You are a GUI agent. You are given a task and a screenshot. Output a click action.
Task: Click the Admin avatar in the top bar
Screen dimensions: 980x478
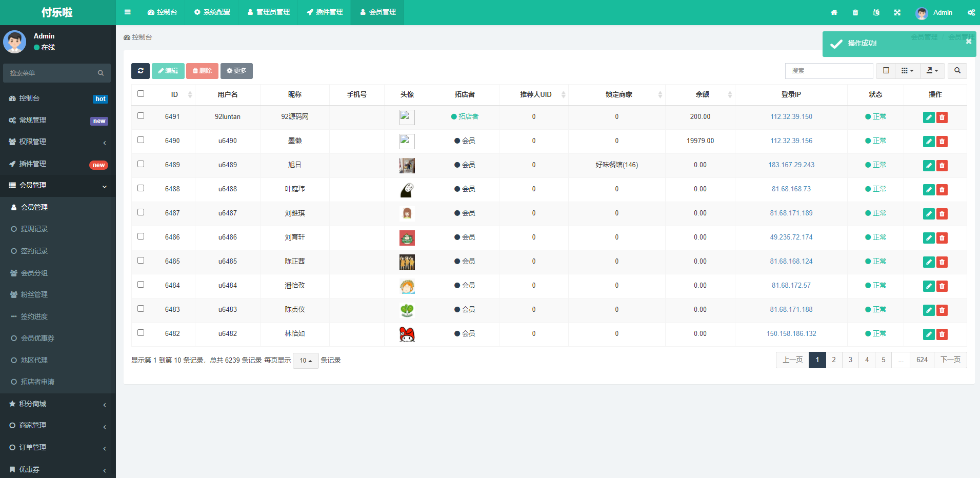coord(922,13)
